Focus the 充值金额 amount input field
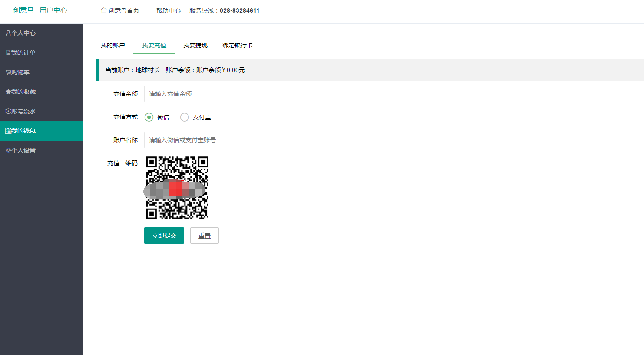Viewport: 644px width, 355px height. tap(391, 94)
